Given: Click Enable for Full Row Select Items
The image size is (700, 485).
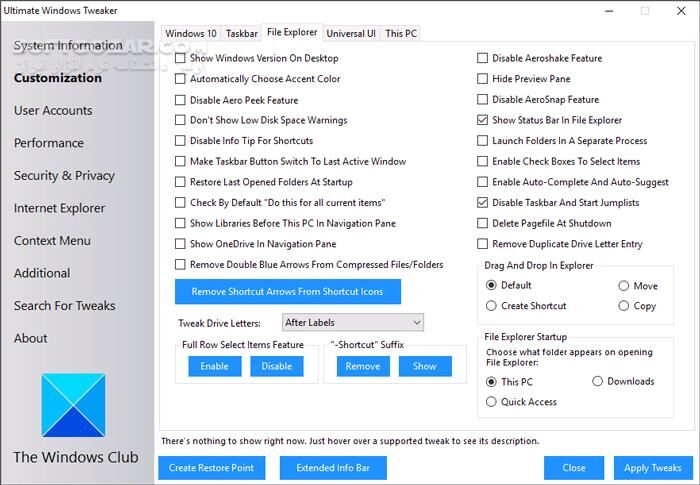Looking at the screenshot, I should (215, 366).
